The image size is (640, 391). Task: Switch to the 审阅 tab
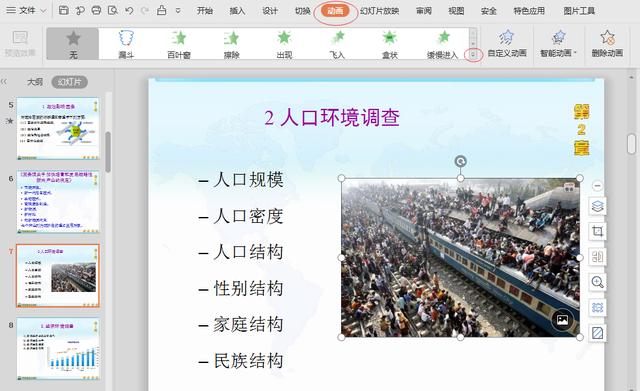click(x=424, y=11)
